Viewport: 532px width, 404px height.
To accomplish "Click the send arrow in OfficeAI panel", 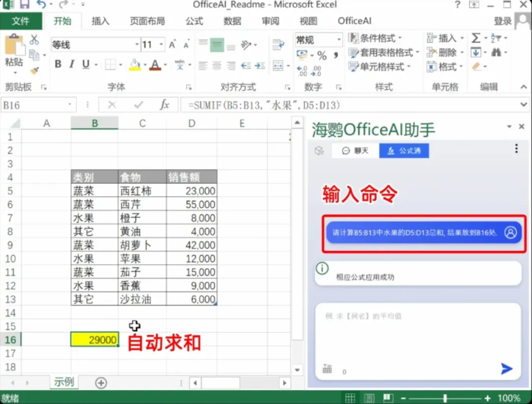I will [x=506, y=369].
